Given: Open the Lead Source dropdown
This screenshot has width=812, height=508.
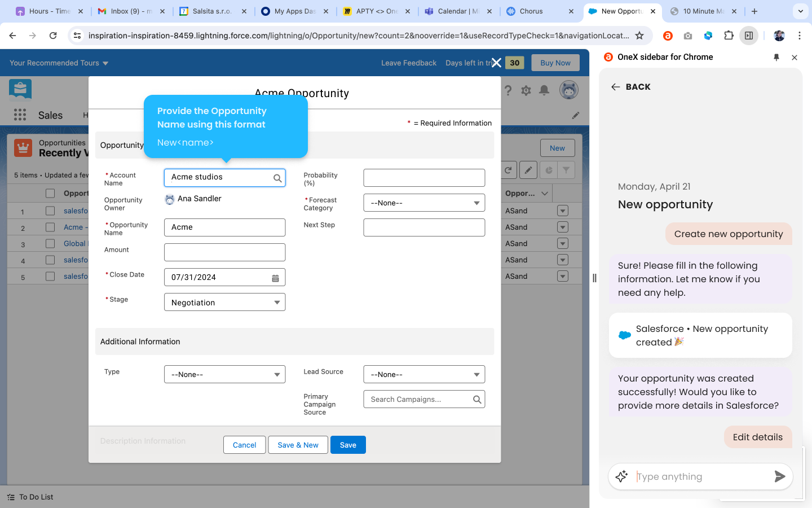Looking at the screenshot, I should [x=424, y=375].
